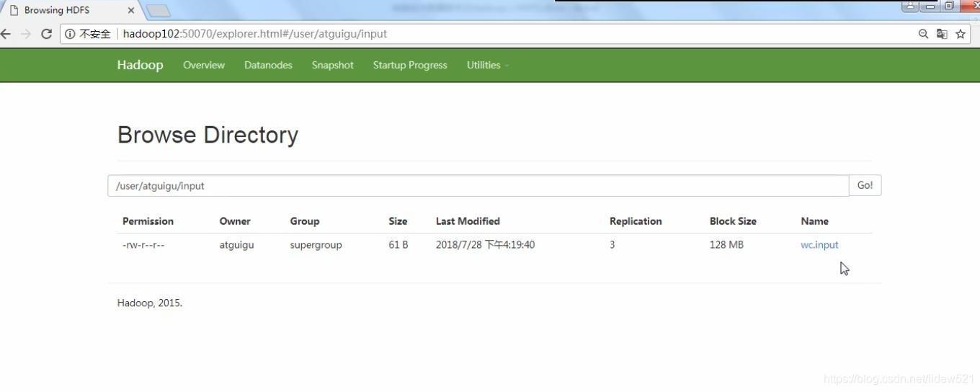
Task: Open the Overview page
Action: (204, 65)
